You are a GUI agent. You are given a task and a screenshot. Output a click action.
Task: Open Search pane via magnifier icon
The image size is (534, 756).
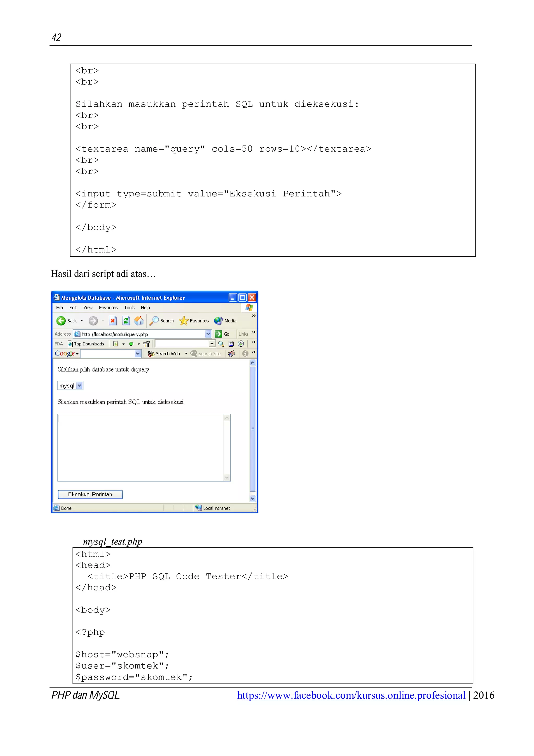[154, 321]
